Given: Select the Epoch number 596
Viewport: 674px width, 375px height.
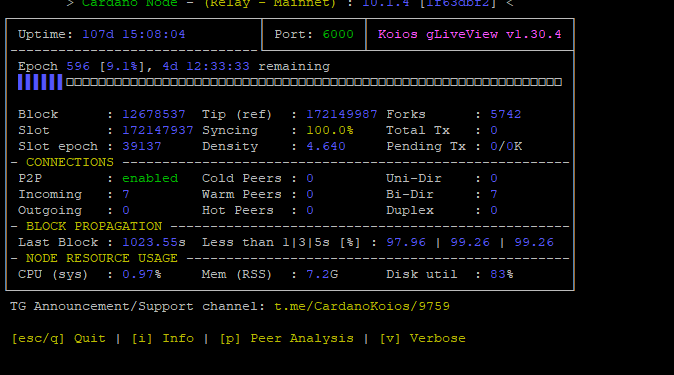Looking at the screenshot, I should 78,66.
